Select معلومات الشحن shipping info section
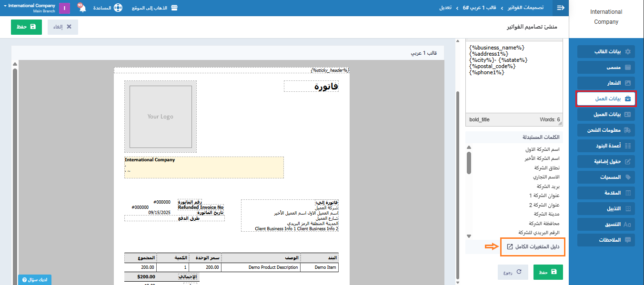 pos(606,130)
